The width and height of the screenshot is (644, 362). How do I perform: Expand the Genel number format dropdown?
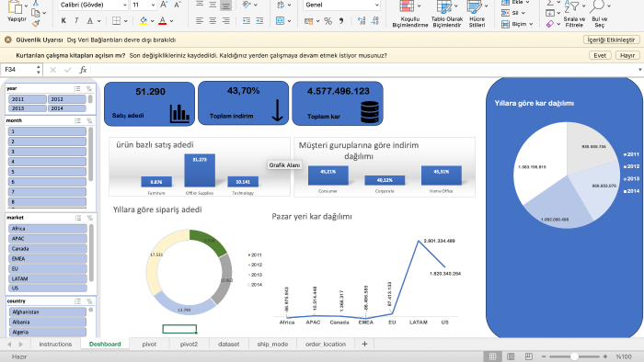(x=376, y=5)
